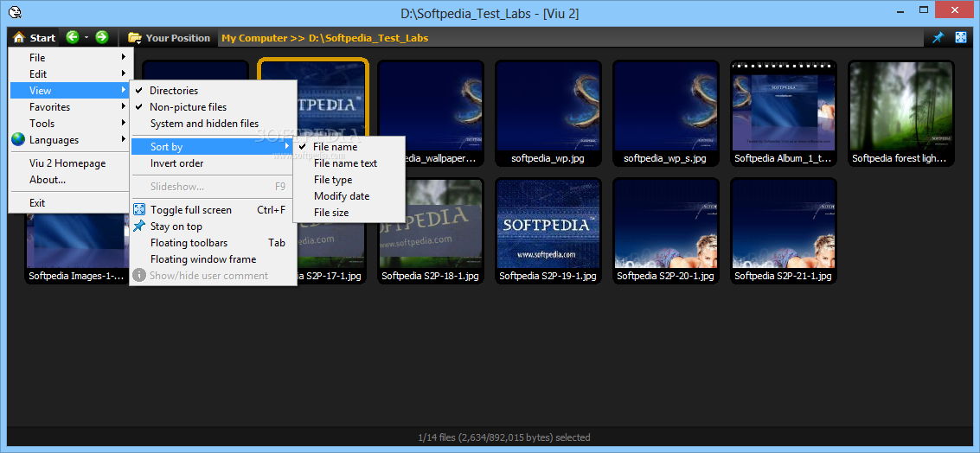Expand the Edit submenu
Image resolution: width=980 pixels, height=453 pixels.
point(71,73)
